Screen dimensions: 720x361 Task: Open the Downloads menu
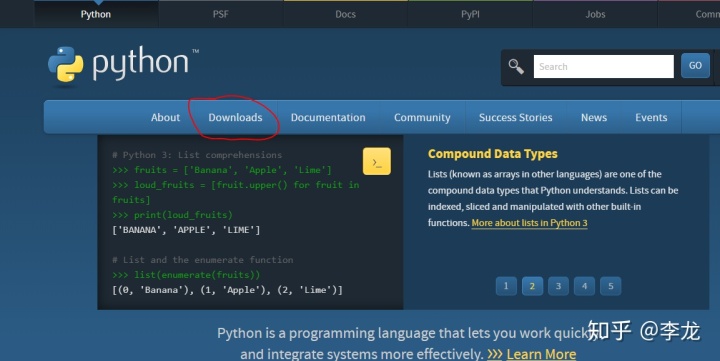[x=235, y=118]
